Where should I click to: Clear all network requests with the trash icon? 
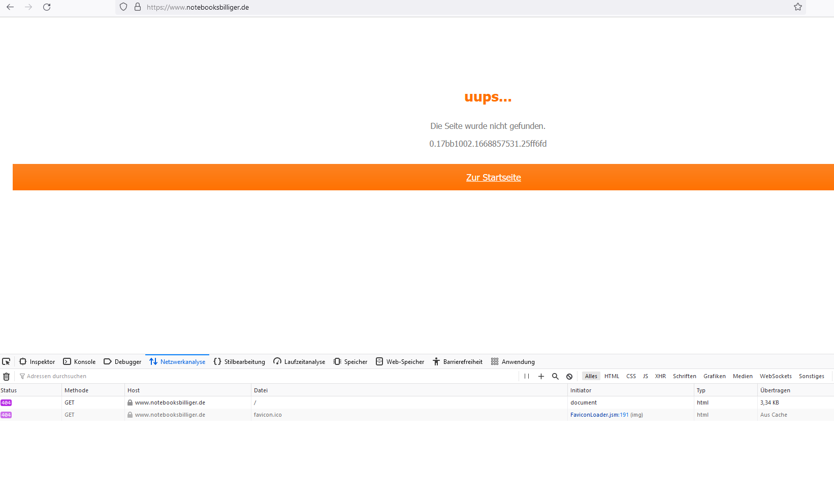[x=7, y=376]
